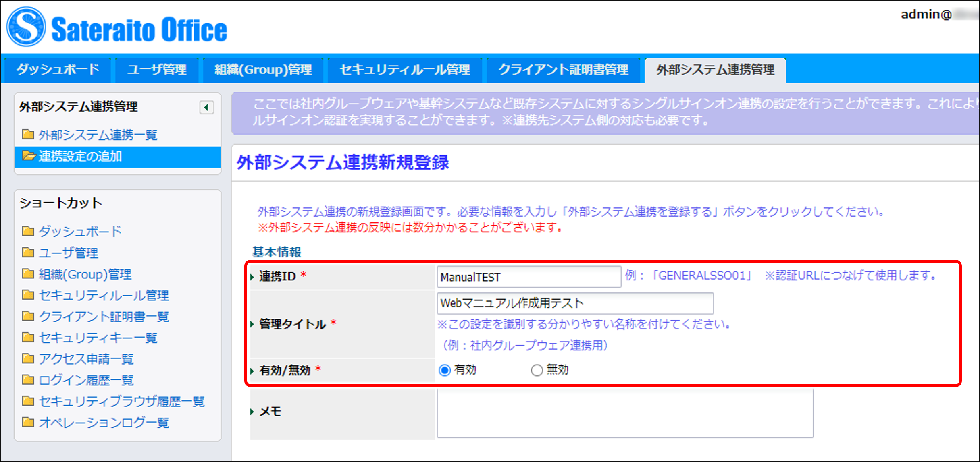The image size is (980, 462).
Task: Click folder icon next to オペレーションログ一覧
Action: pyautogui.click(x=28, y=422)
